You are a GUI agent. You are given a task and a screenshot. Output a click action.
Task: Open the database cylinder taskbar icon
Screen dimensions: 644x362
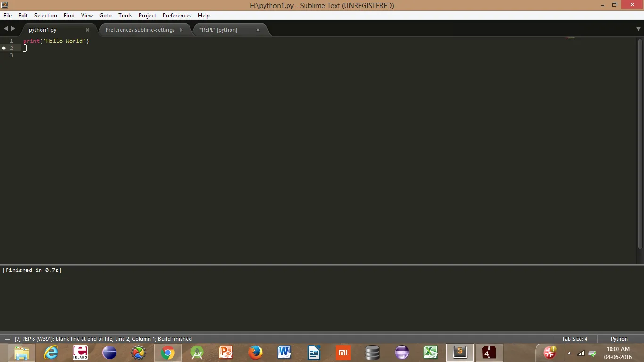pyautogui.click(x=372, y=353)
